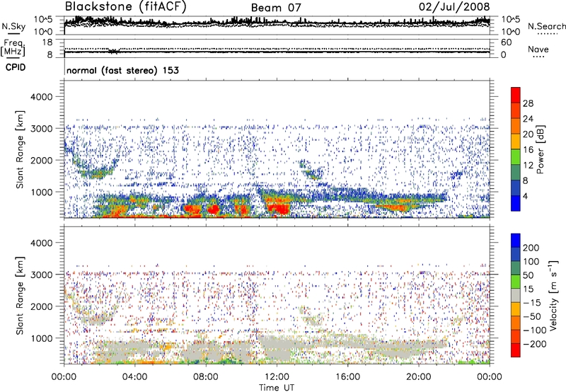This screenshot has width=566, height=392.
Task: Click 'normal (fast stereo) 153' text
Action: pyautogui.click(x=122, y=70)
